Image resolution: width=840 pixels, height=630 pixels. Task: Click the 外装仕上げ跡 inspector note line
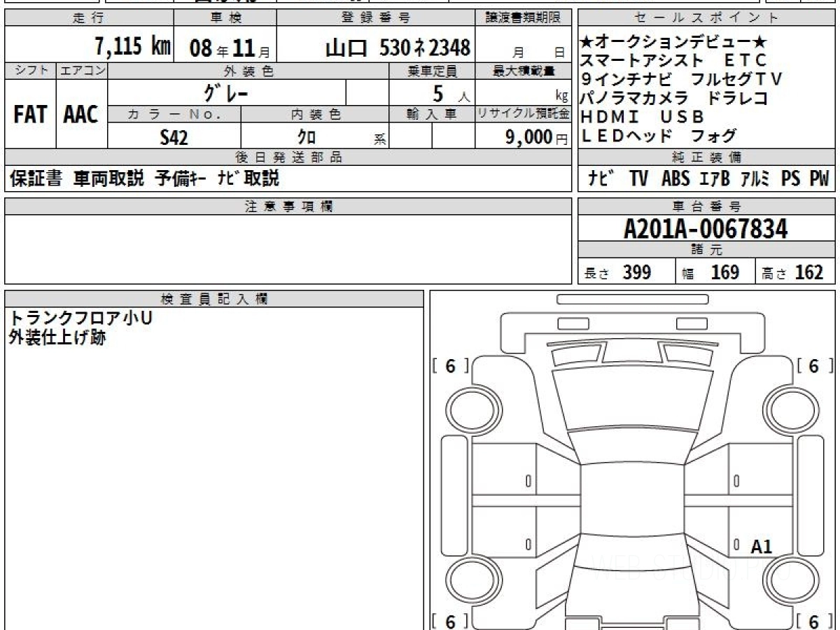pyautogui.click(x=57, y=338)
